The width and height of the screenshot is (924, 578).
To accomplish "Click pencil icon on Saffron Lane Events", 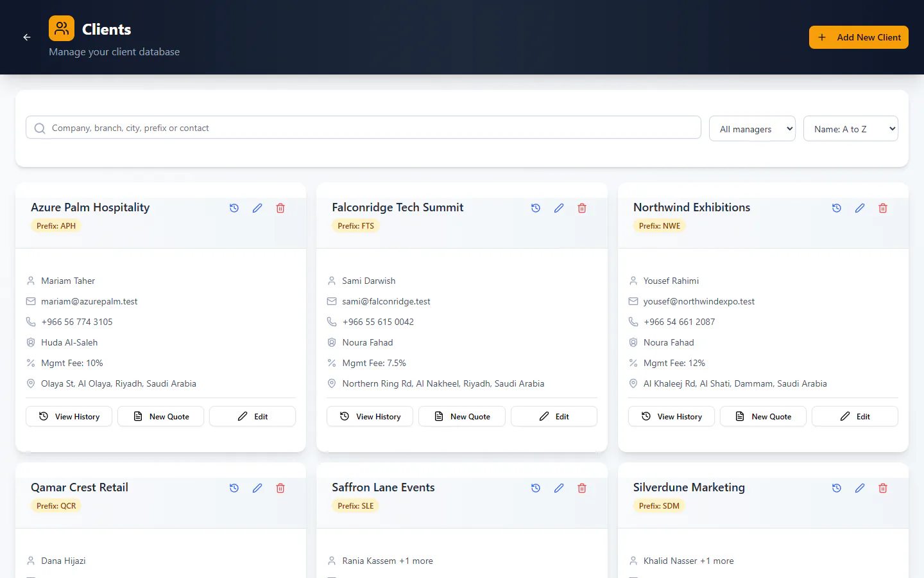I will coord(559,488).
